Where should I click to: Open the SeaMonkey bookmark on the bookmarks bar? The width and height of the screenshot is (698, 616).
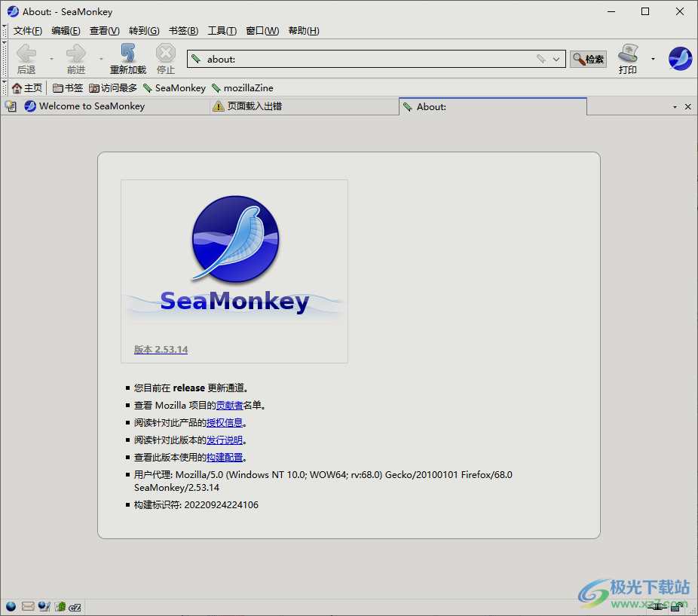click(x=175, y=88)
